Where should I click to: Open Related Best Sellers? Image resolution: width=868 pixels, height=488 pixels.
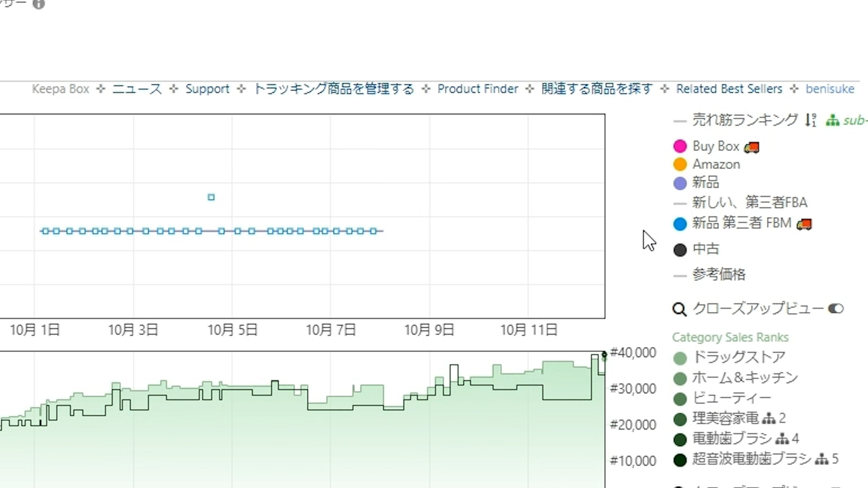point(729,89)
